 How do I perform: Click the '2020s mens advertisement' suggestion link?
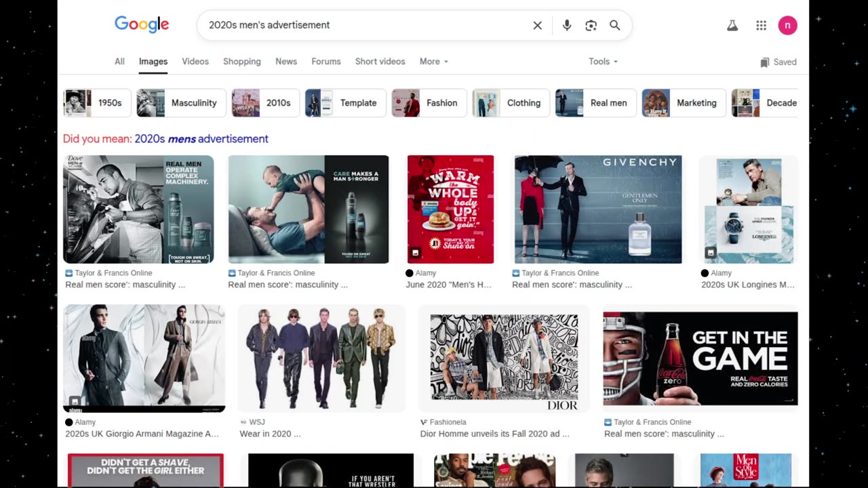(x=201, y=139)
